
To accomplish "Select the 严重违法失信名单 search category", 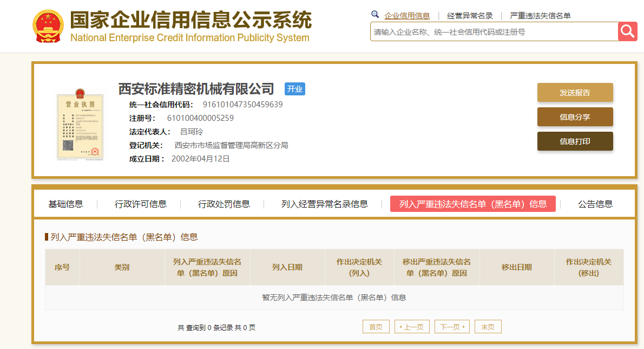I will click(x=540, y=16).
